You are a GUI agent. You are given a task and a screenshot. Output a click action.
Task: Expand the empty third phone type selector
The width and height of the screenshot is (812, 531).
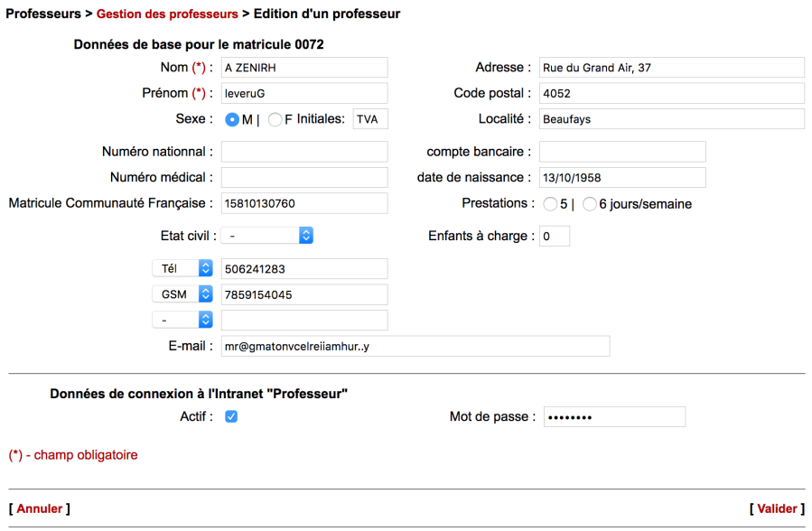182,320
